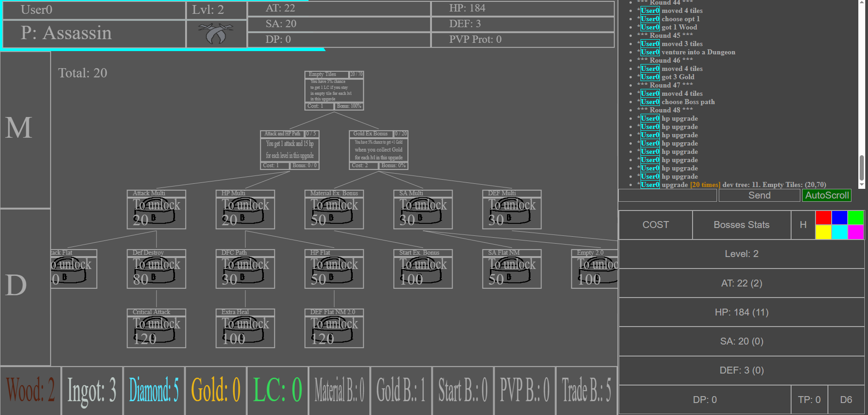Select the red color swatch
Image resolution: width=868 pixels, height=415 pixels.
(x=823, y=217)
